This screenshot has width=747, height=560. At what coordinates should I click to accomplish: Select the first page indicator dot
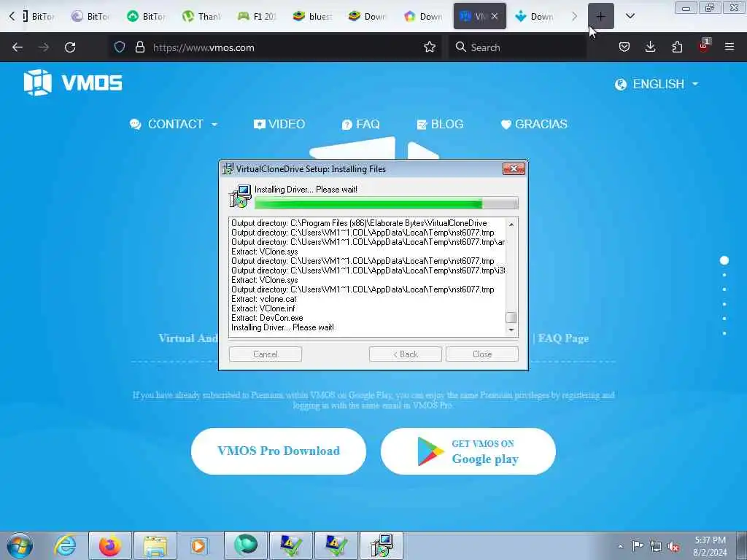click(724, 260)
